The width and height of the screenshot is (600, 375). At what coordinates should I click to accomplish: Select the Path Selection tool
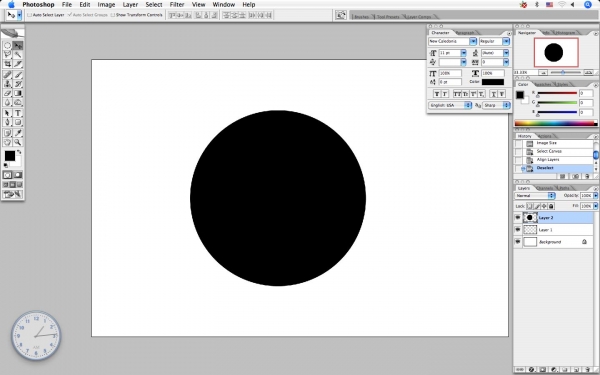click(7, 113)
